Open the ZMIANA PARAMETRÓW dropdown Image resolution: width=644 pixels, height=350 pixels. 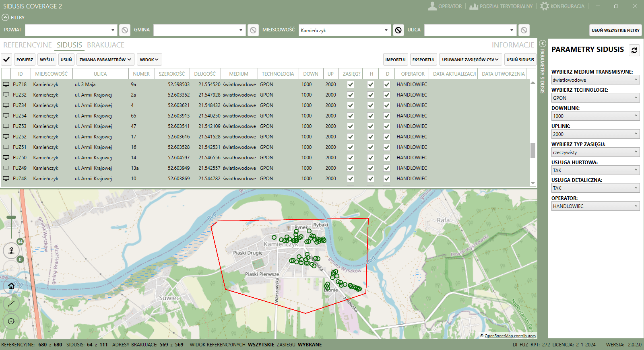click(x=105, y=60)
